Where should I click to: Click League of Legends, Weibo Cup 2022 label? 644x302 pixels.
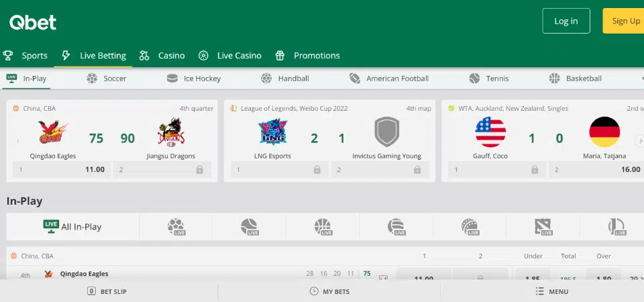pyautogui.click(x=294, y=109)
